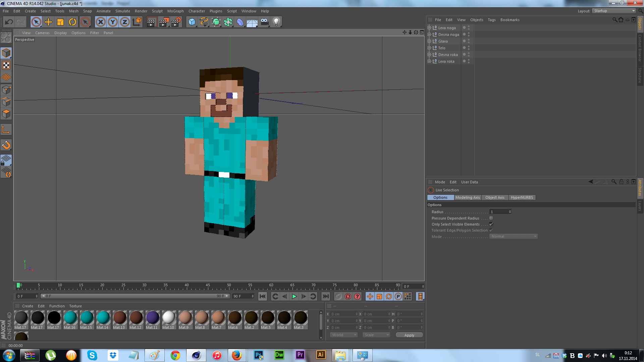Screen dimensions: 644x362
Task: Expand the Telo object
Action: pos(429,48)
